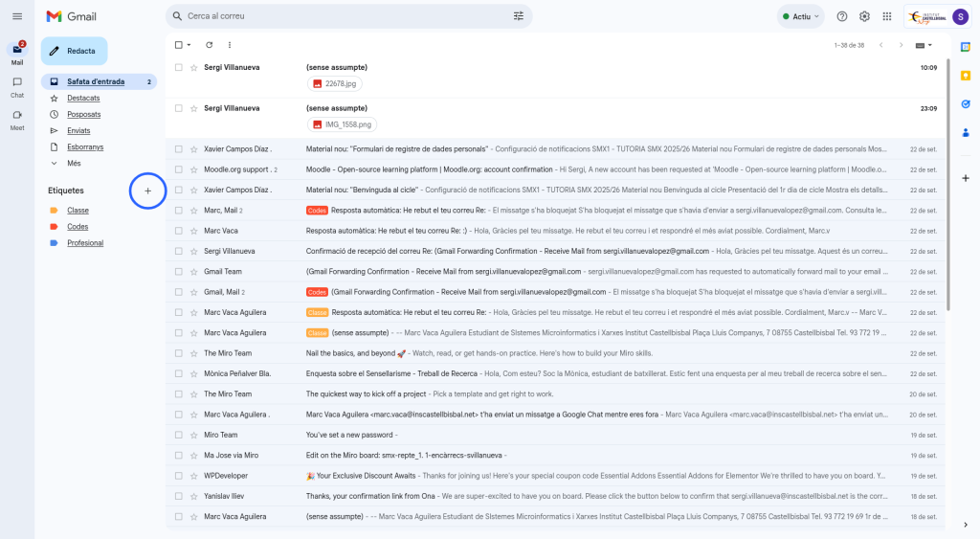Open the select-all checkbox dropdown arrow
This screenshot has width=980, height=539.
[x=189, y=45]
